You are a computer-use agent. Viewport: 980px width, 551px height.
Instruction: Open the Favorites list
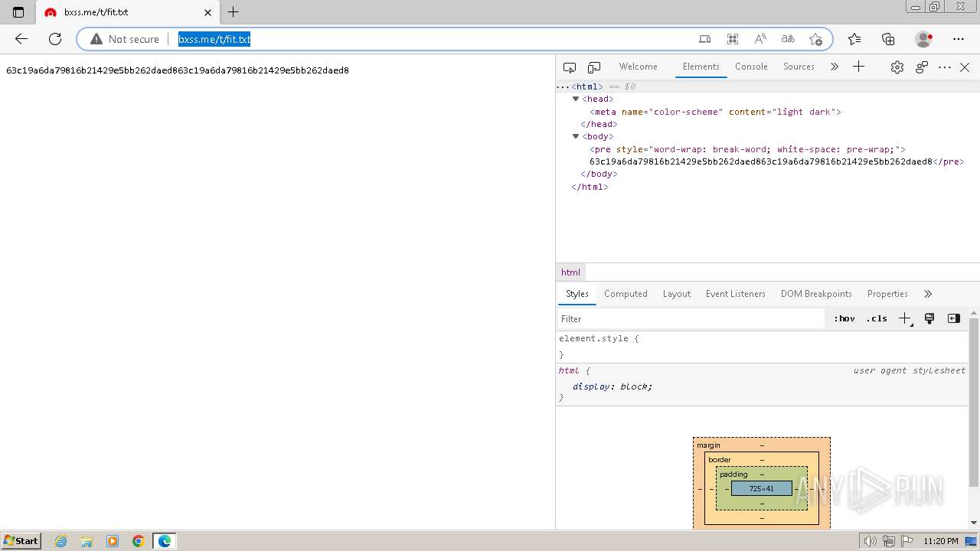pos(854,39)
